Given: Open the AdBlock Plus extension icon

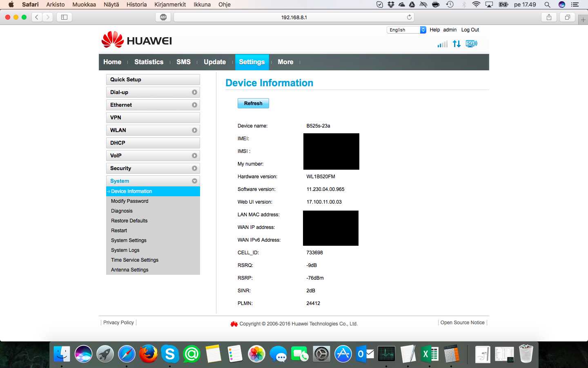Looking at the screenshot, I should point(163,17).
